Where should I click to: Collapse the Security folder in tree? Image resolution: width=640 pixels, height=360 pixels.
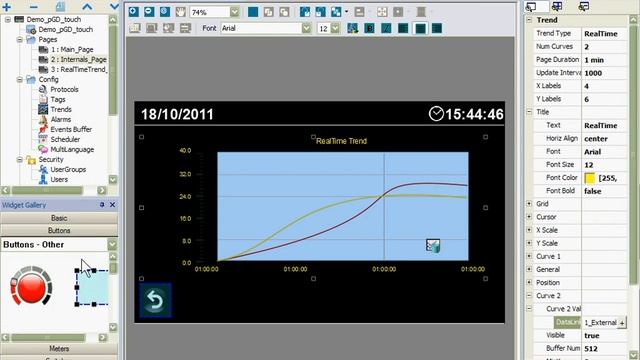pyautogui.click(x=20, y=160)
